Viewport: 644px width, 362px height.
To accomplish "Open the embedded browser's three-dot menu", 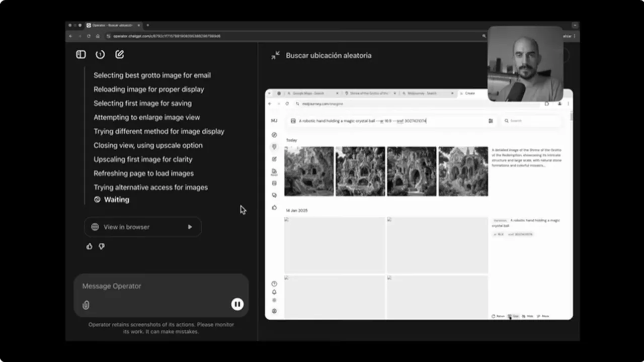I will coord(569,104).
